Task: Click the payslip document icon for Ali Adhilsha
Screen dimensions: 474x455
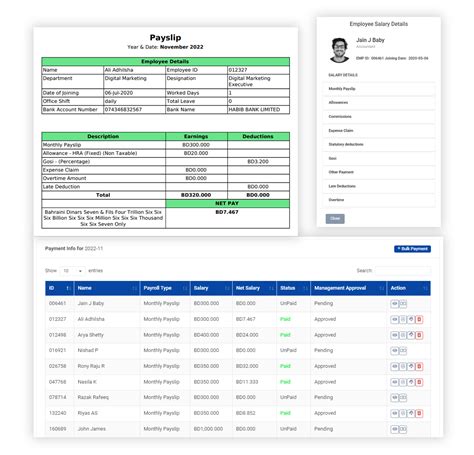Action: (x=403, y=319)
